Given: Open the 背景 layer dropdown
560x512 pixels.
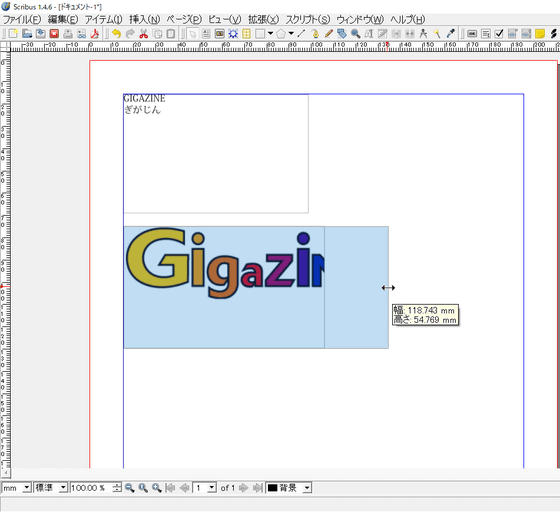Looking at the screenshot, I should click(289, 488).
